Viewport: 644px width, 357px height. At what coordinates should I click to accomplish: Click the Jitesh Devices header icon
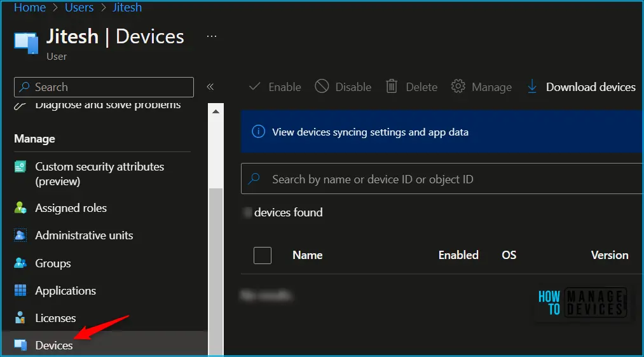tap(26, 43)
